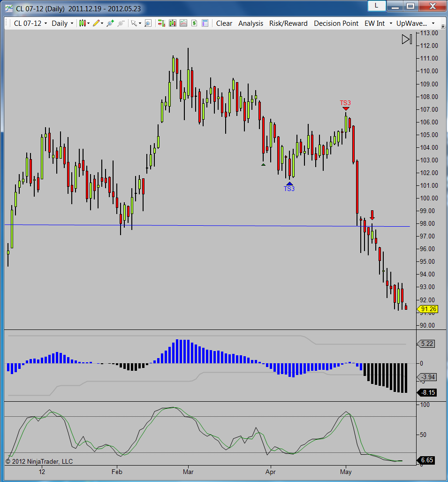Click the 90.00 price axis label
The image size is (448, 482).
[x=427, y=325]
